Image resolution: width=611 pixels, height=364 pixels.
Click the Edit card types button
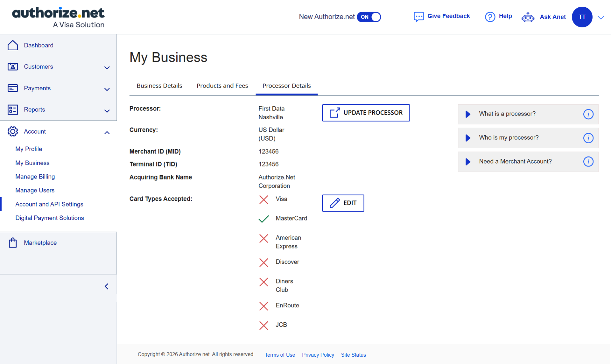point(343,203)
